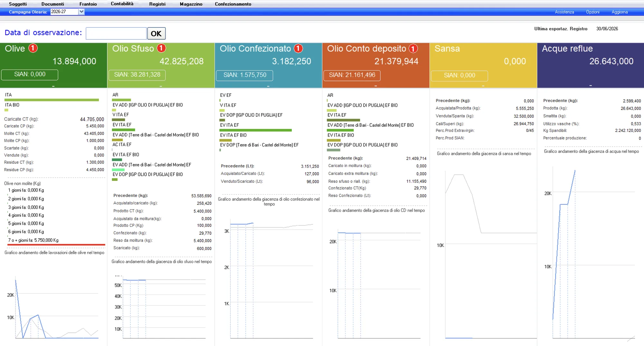Collapse the Acque reflue tile via its dash handle
Image resolution: width=644 pixels, height=346 pixels.
click(x=591, y=86)
